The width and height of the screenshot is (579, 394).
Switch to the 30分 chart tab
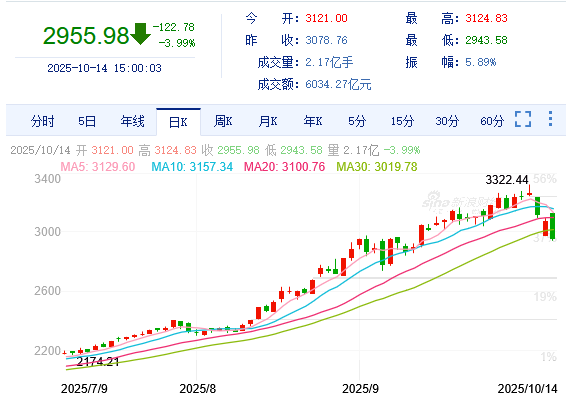coord(447,121)
